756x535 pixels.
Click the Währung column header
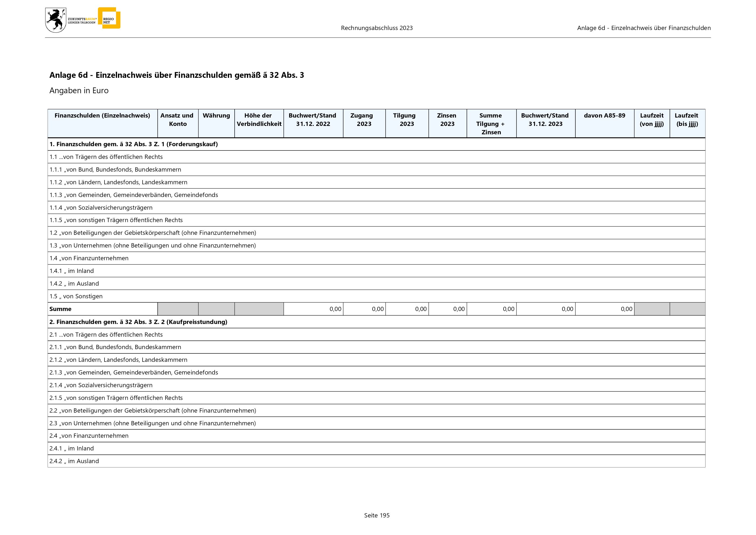[216, 116]
